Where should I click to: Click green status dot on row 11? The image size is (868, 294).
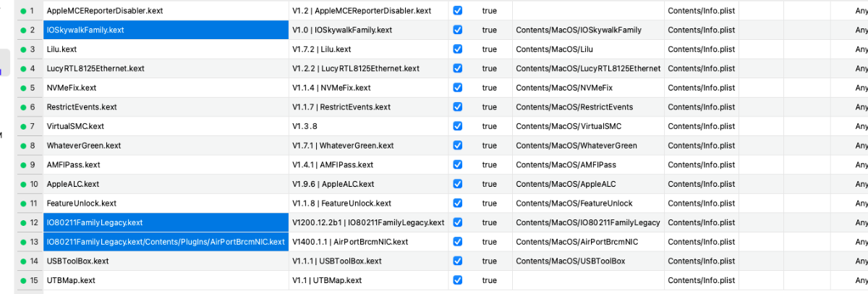(x=24, y=203)
